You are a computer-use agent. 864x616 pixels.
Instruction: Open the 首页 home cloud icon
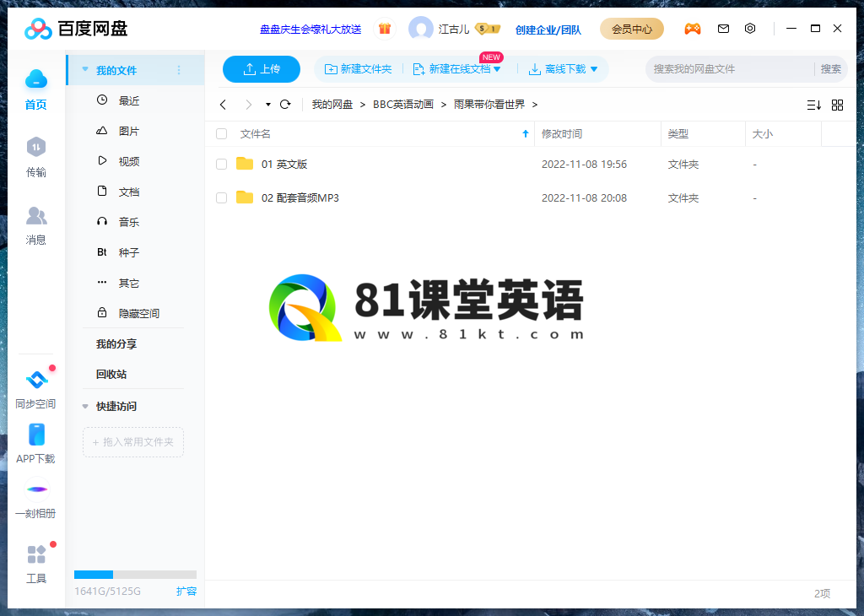[35, 80]
